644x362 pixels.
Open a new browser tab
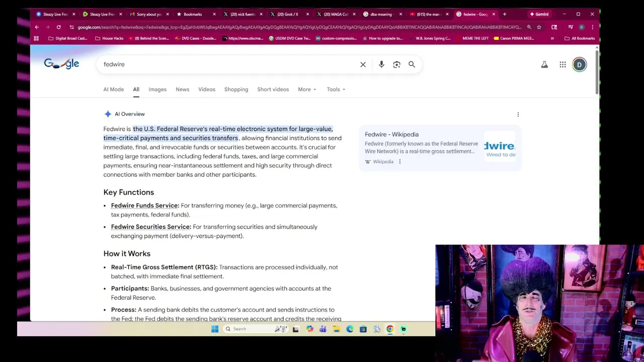(x=505, y=14)
